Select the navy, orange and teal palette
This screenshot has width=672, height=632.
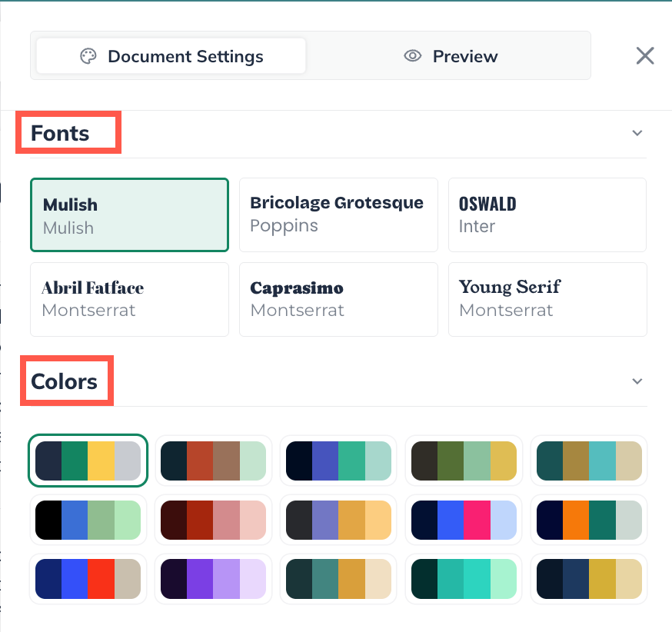click(x=589, y=520)
